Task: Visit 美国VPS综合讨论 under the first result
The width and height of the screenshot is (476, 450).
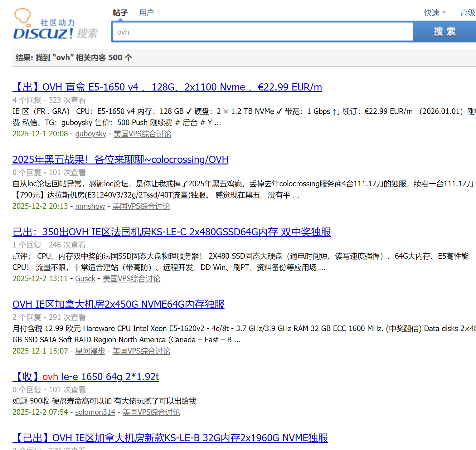Action: coord(142,134)
